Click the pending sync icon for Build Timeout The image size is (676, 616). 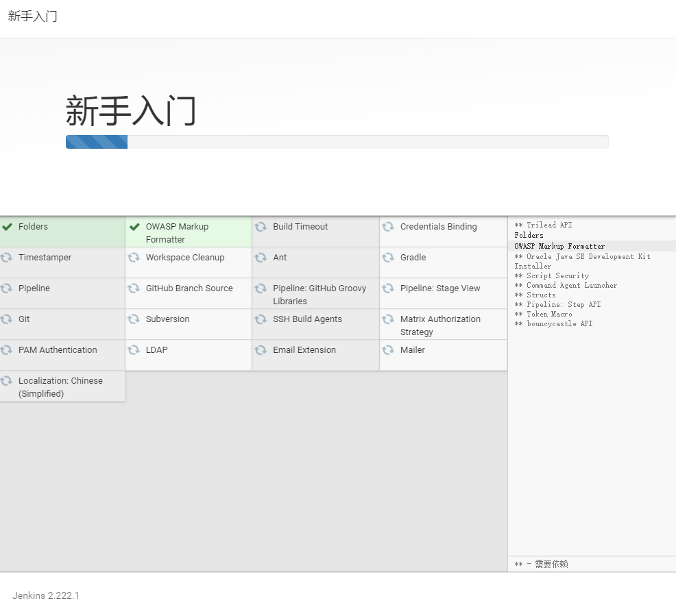click(261, 227)
